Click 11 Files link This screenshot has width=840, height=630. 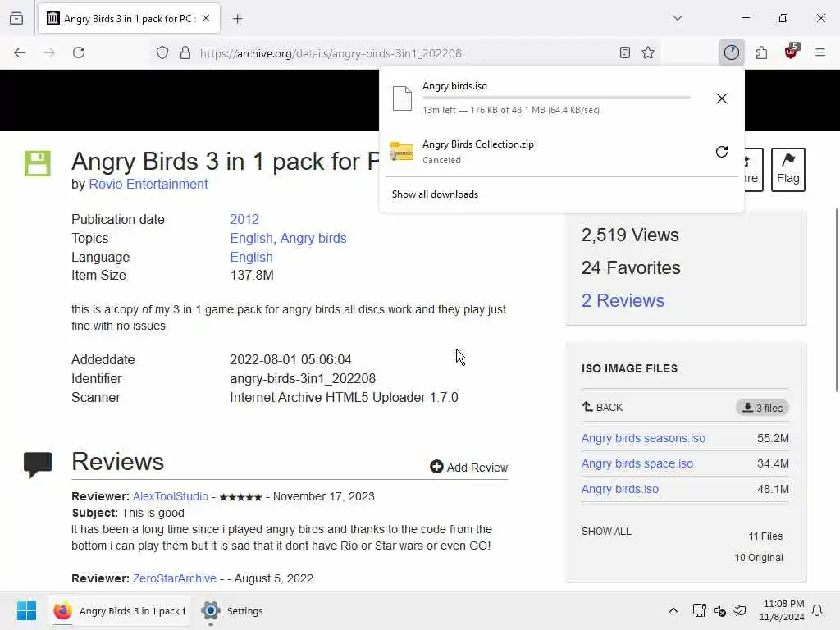click(x=765, y=536)
